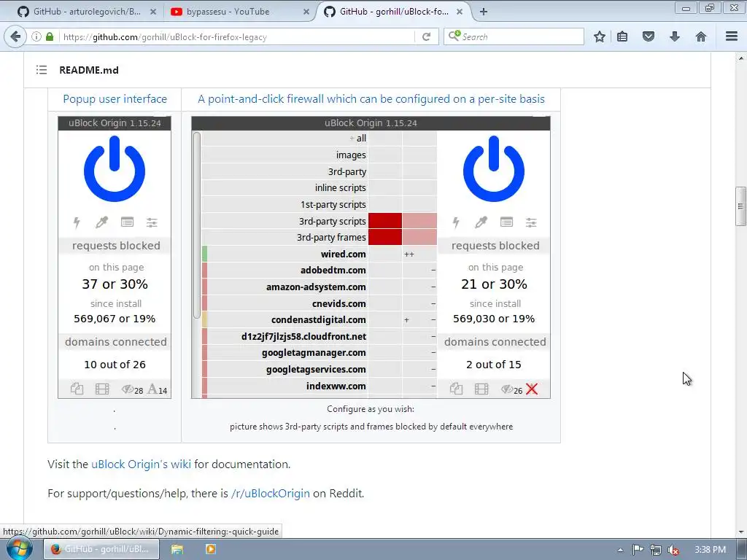
Task: Open the point-and-click firewall link
Action: (x=371, y=99)
